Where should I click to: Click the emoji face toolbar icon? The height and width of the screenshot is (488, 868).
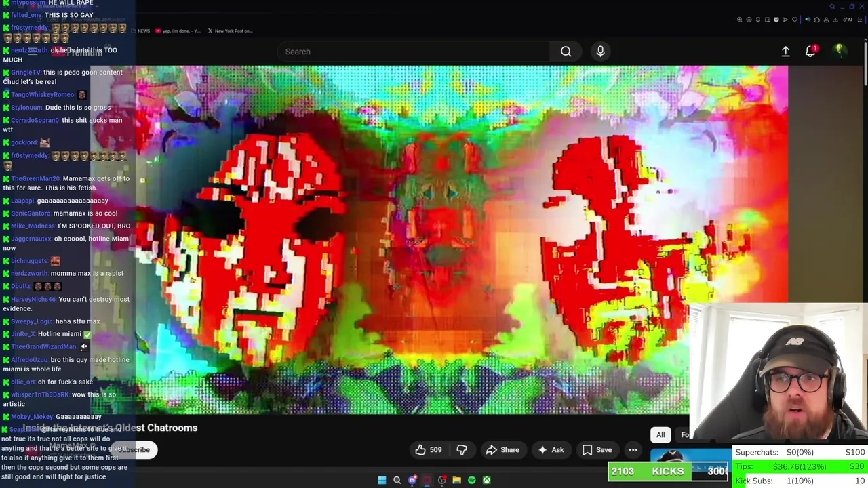[x=749, y=20]
